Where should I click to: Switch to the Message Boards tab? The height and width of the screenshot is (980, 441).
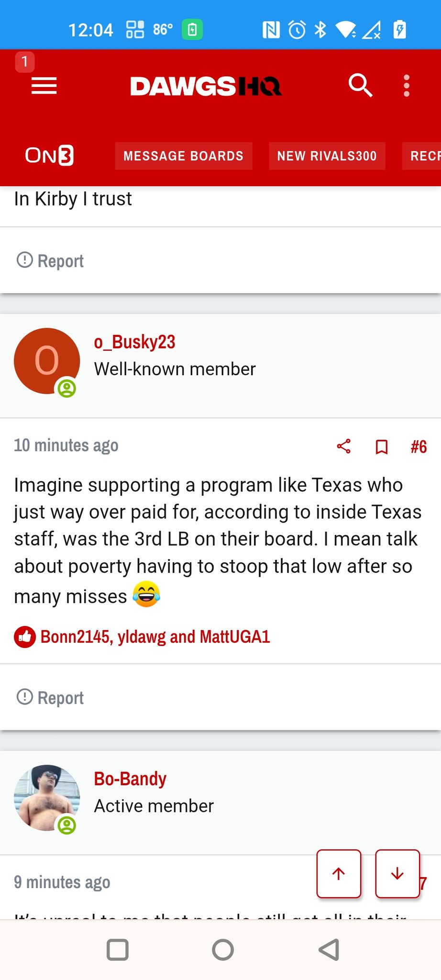point(184,156)
